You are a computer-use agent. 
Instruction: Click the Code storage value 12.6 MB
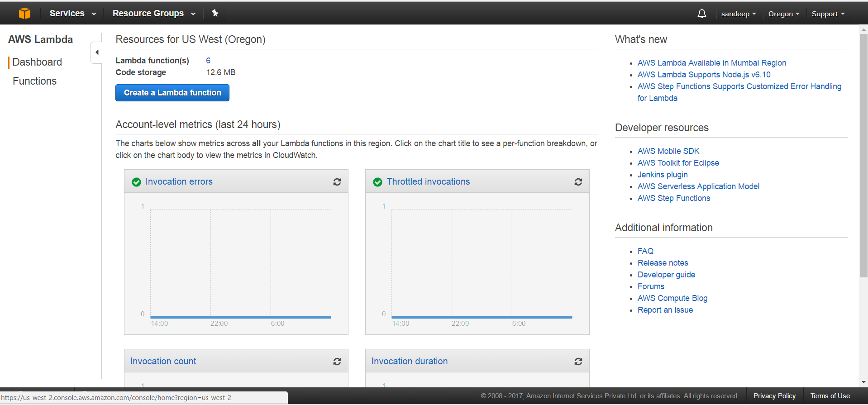click(x=221, y=72)
